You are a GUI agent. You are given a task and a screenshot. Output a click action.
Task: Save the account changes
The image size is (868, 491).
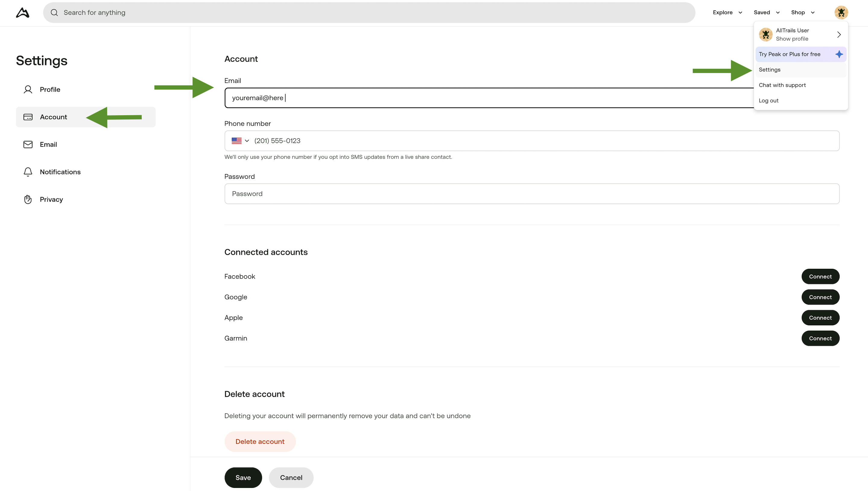pyautogui.click(x=243, y=477)
